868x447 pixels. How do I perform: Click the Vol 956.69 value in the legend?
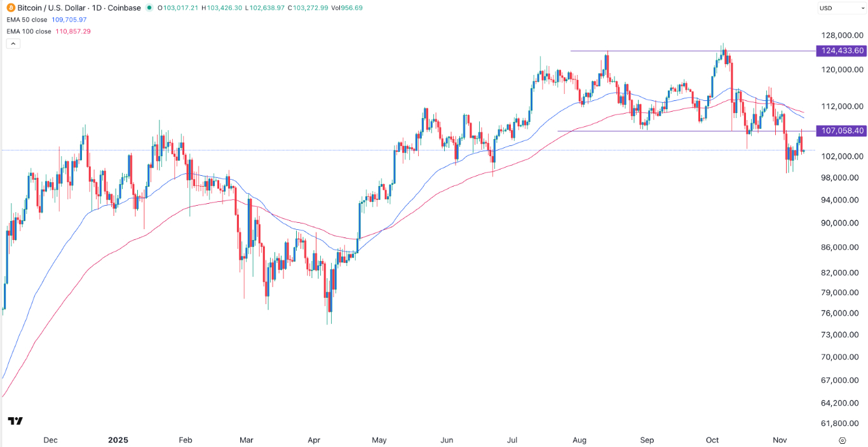point(347,8)
